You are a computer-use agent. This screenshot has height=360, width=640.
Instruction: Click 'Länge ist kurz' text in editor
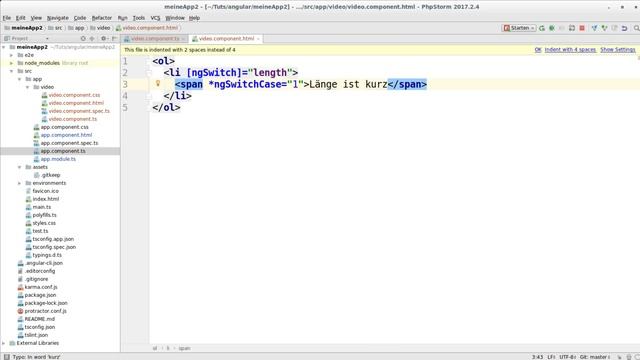(348, 84)
